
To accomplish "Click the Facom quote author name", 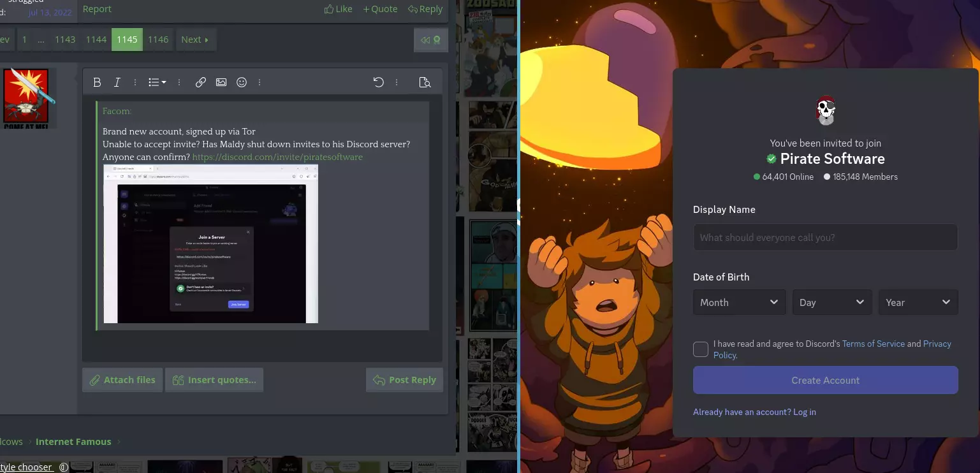I will pos(117,111).
